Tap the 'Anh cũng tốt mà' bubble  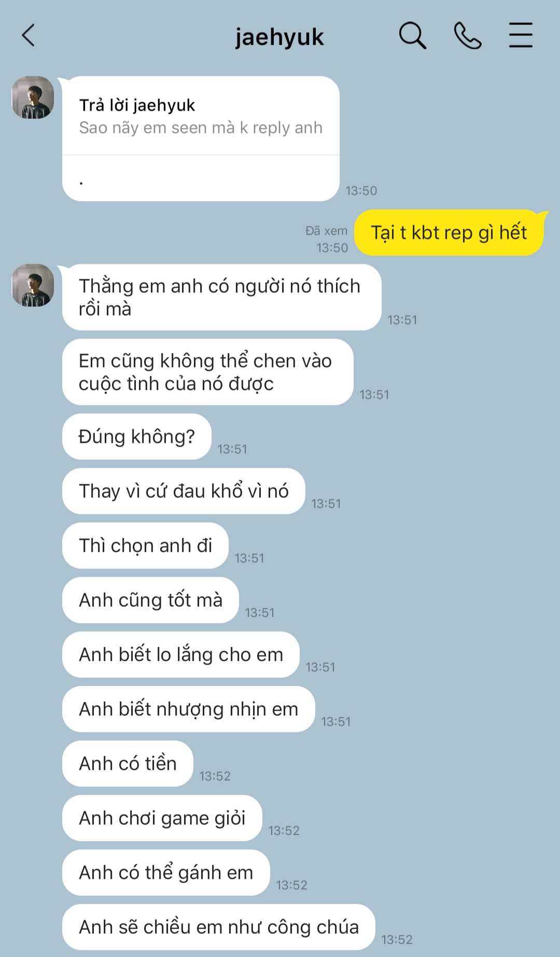pos(150,600)
